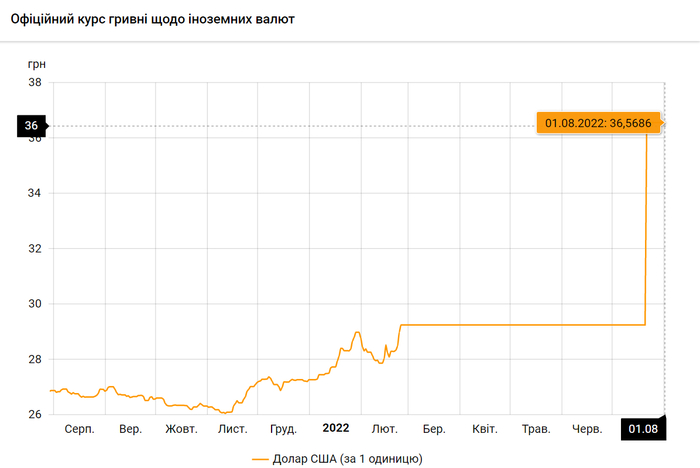Click the 01.08.2022: 36,5686 tooltip
This screenshot has height=468, width=700.
pyautogui.click(x=598, y=123)
